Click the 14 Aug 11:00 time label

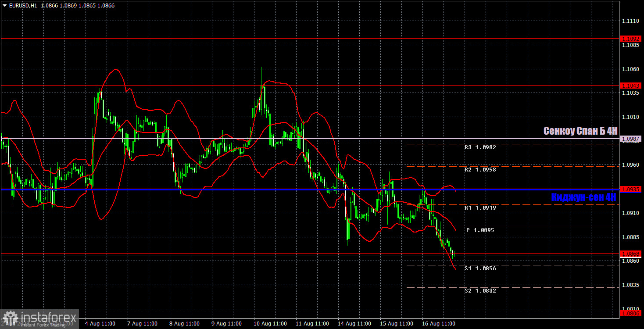tap(354, 324)
